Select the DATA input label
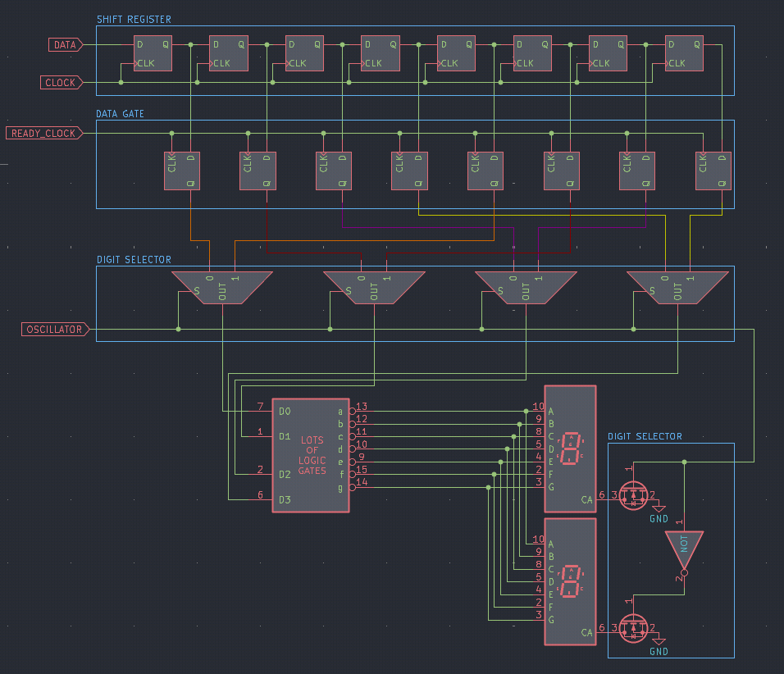The width and height of the screenshot is (784, 674). pos(66,44)
